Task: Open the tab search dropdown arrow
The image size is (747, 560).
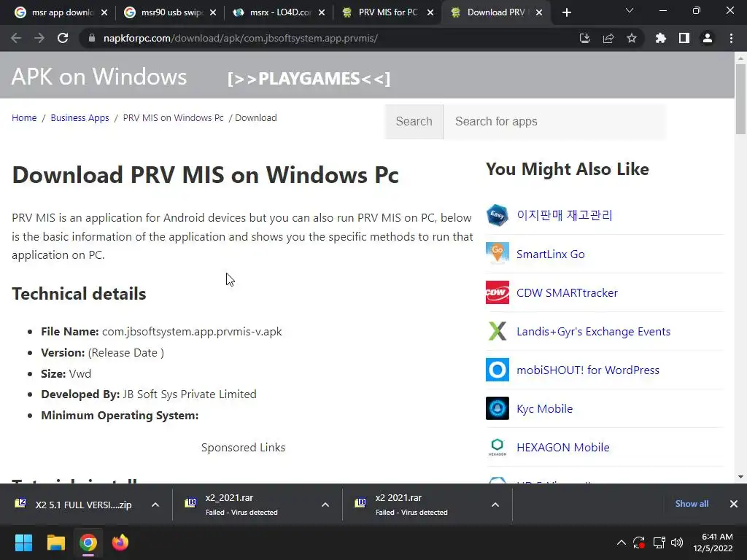Action: (630, 10)
